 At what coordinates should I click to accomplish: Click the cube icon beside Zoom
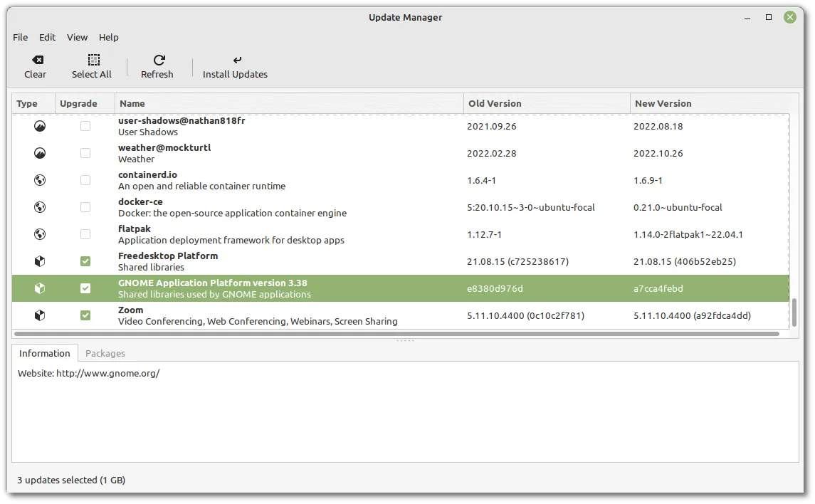click(39, 315)
